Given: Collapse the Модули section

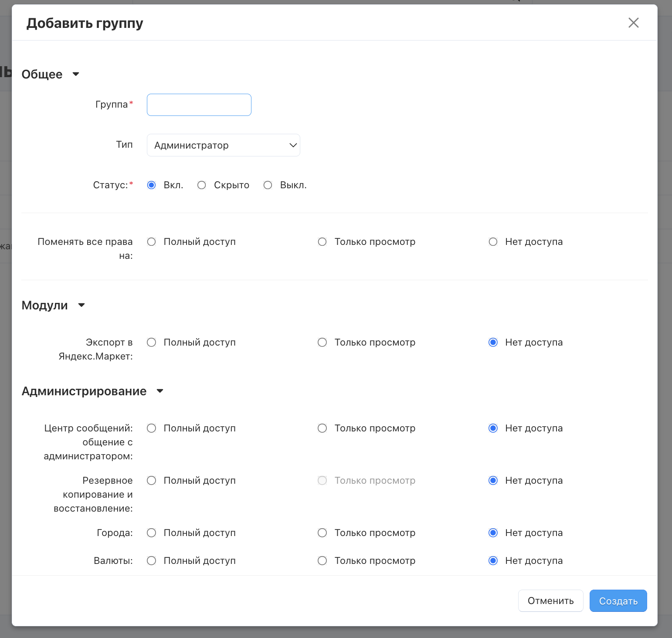Looking at the screenshot, I should pyautogui.click(x=81, y=305).
